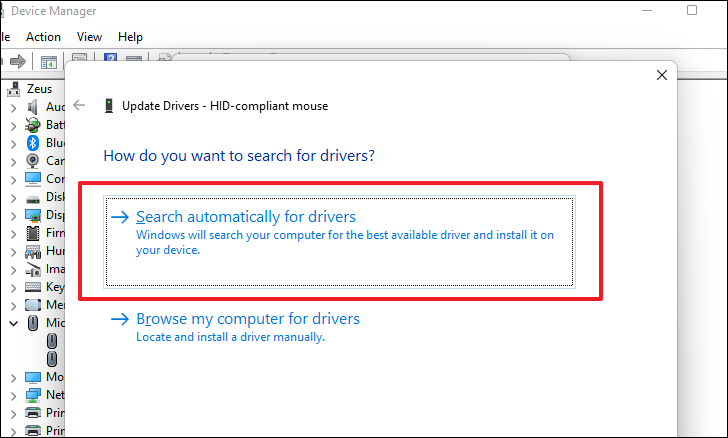Viewport: 728px width, 438px height.
Task: Click the Forward arrow in Device Manager toolbar
Action: point(18,61)
